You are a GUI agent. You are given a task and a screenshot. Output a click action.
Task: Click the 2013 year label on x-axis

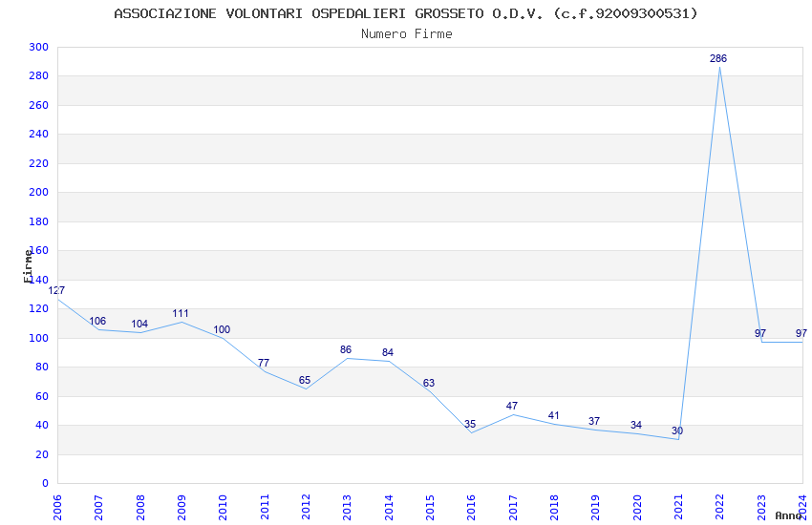347,507
